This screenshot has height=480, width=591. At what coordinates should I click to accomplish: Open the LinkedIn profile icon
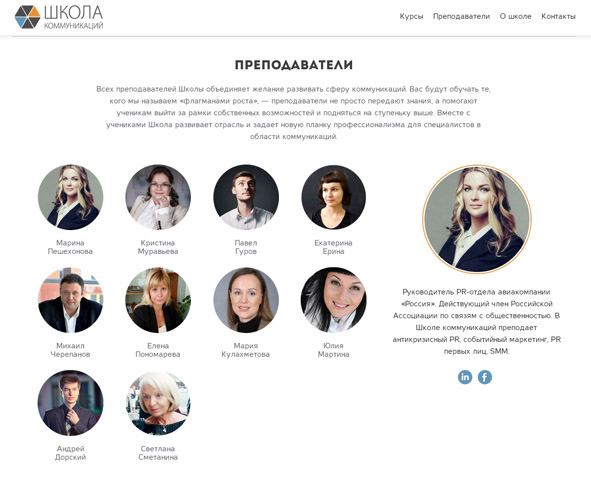pos(465,377)
